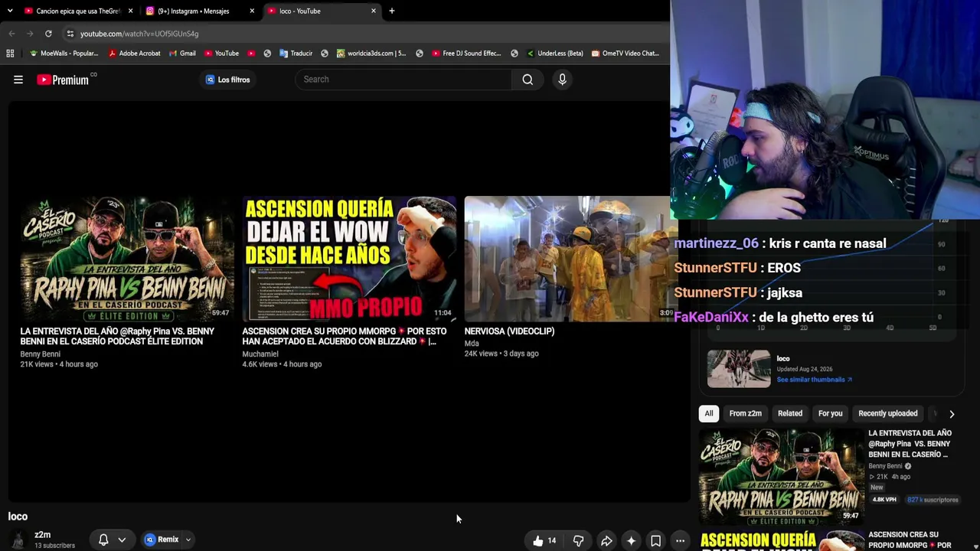
Task: Close the Instagram Mensajes tab
Action: click(252, 11)
